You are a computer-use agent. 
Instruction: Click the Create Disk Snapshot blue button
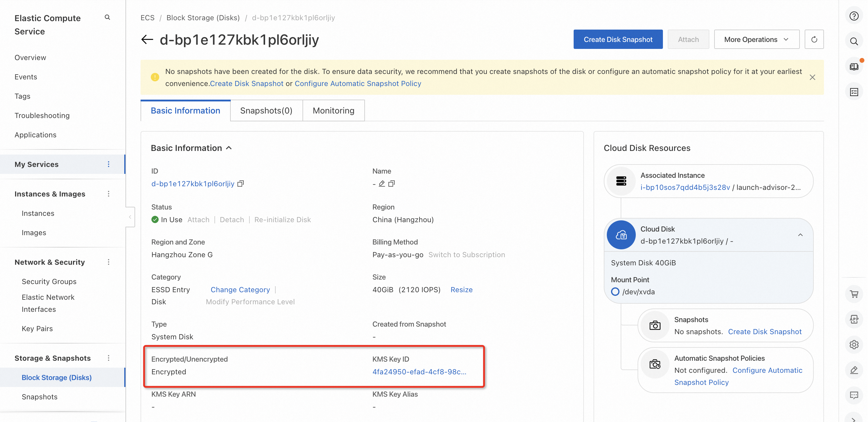tap(618, 40)
